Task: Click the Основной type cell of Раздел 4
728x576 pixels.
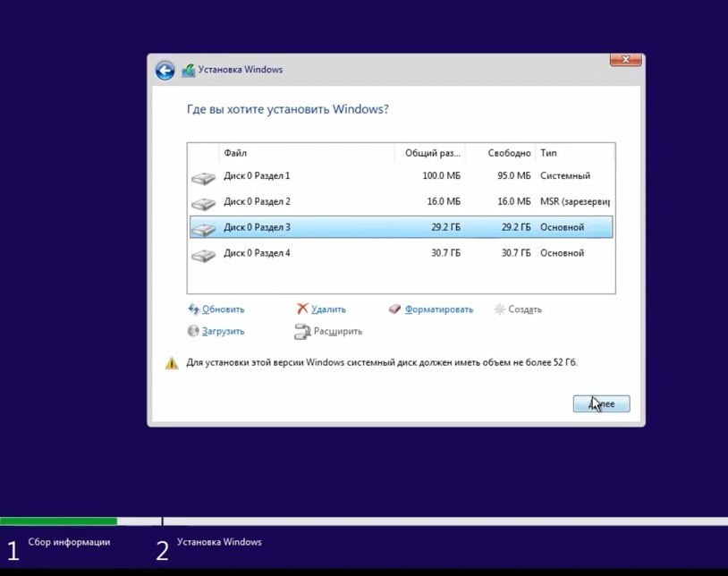Action: click(x=562, y=253)
